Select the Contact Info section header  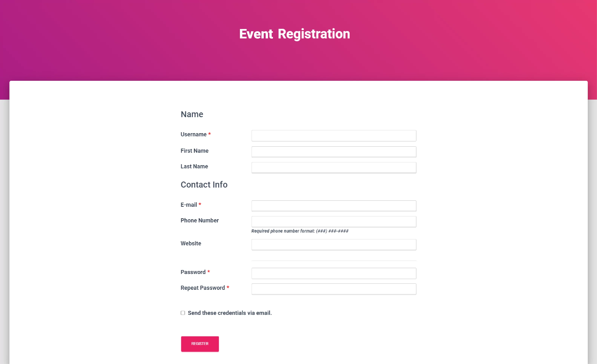click(x=204, y=184)
